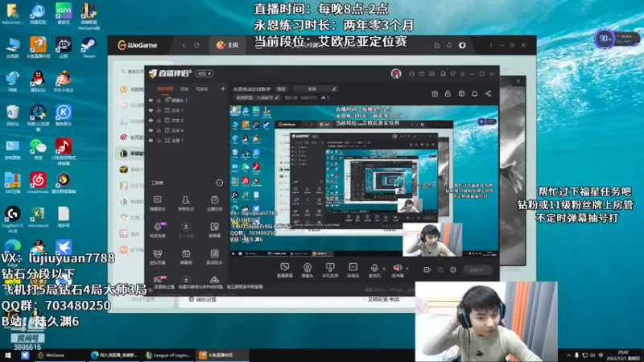The width and height of the screenshot is (644, 362).
Task: Expand speaker options arrow
Action: [x=407, y=269]
